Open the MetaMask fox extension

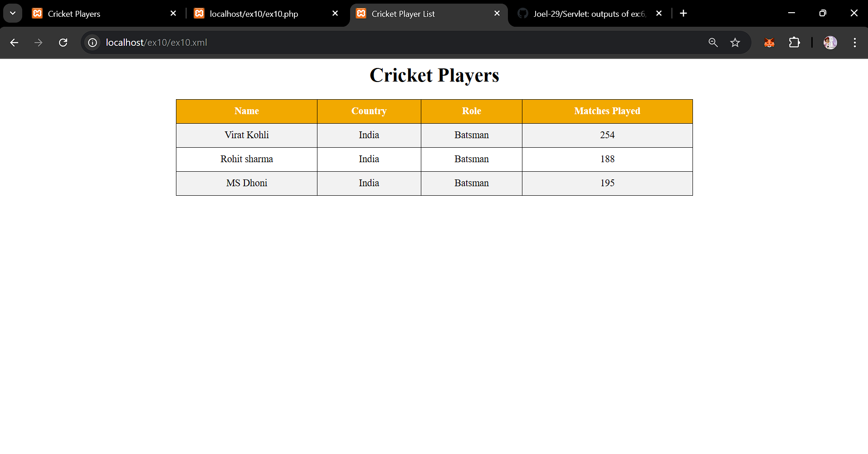769,43
